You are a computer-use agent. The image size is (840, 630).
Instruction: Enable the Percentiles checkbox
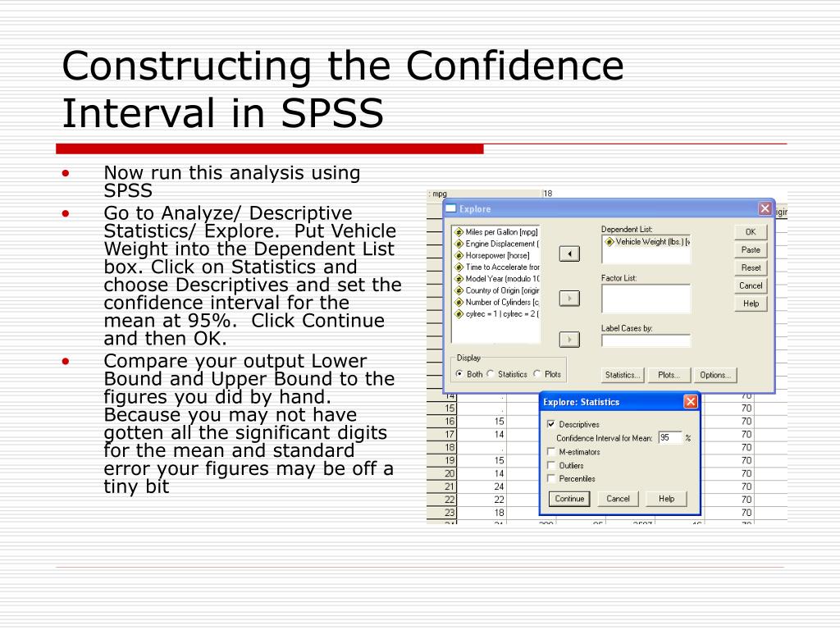(x=551, y=478)
